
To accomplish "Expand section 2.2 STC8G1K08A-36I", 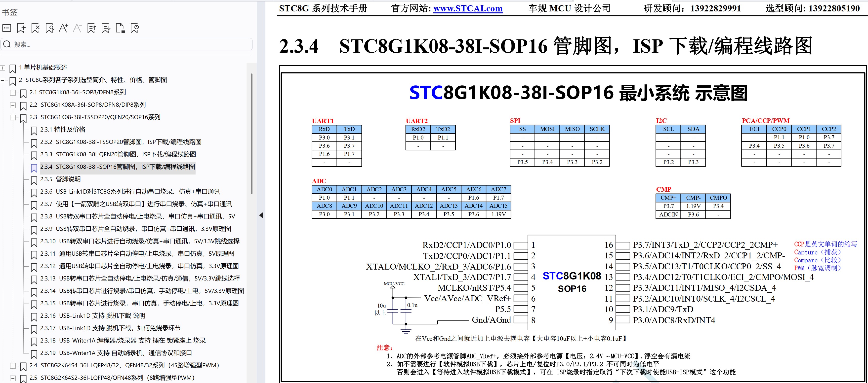I will click(x=13, y=105).
